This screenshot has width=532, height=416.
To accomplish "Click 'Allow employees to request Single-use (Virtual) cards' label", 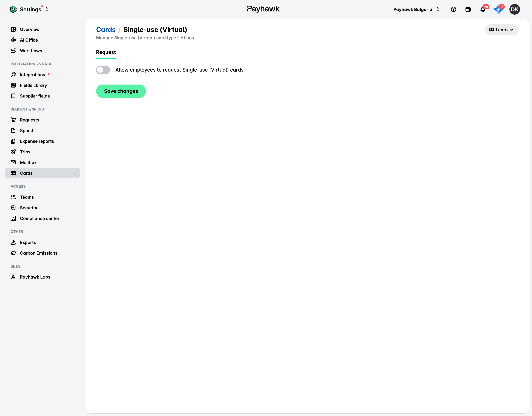I will (179, 70).
